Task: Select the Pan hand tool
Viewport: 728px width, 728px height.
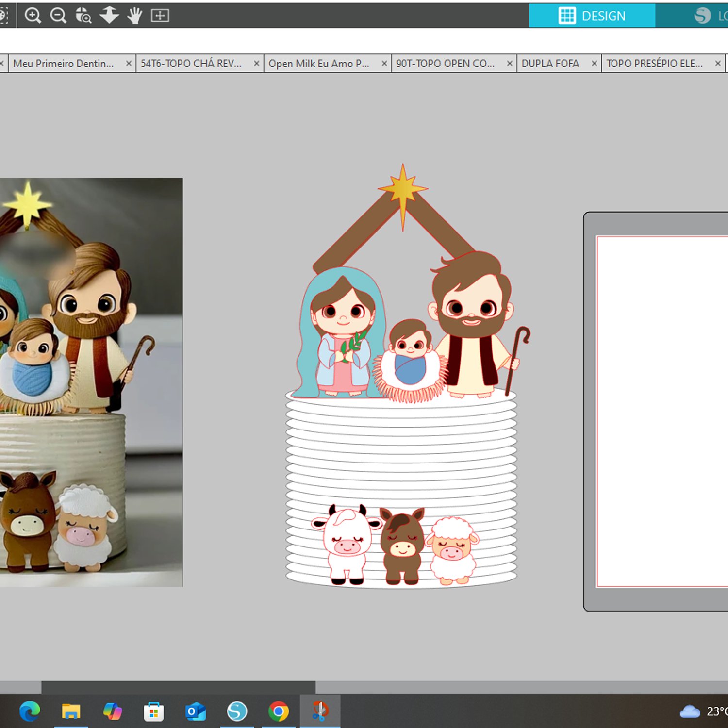Action: [134, 16]
